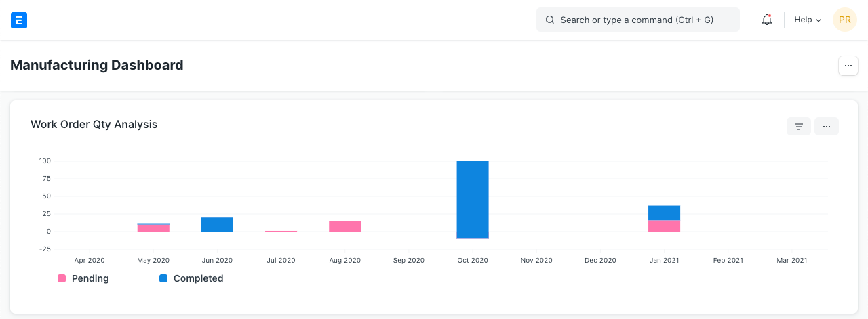
Task: Click the May 2020 pending bar
Action: click(x=153, y=228)
